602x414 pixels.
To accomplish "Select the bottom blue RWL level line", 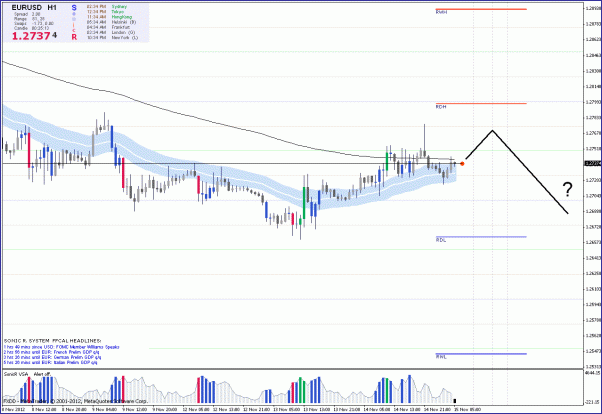I will click(481, 354).
